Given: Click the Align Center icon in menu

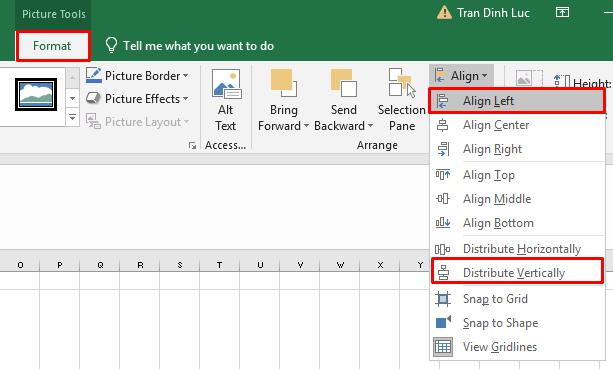Looking at the screenshot, I should pos(443,125).
